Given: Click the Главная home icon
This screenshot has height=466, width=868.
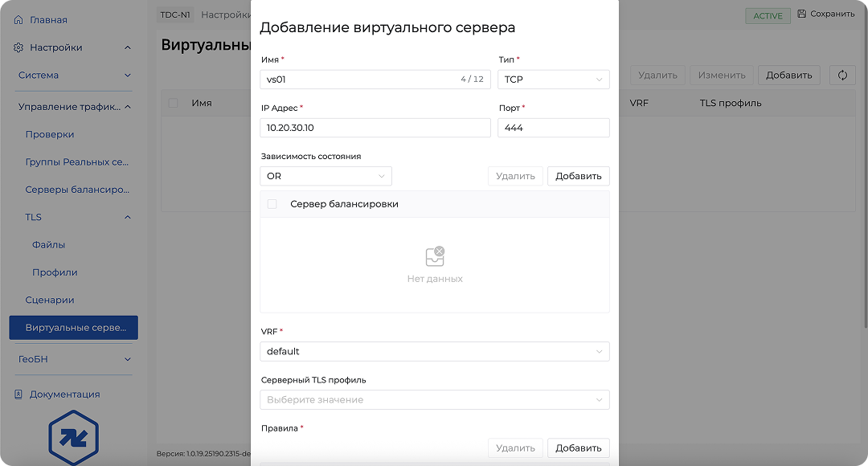Looking at the screenshot, I should pyautogui.click(x=18, y=20).
